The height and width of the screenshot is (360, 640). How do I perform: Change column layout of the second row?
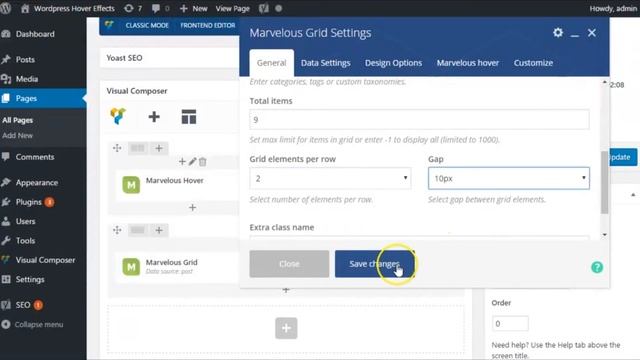(x=138, y=230)
